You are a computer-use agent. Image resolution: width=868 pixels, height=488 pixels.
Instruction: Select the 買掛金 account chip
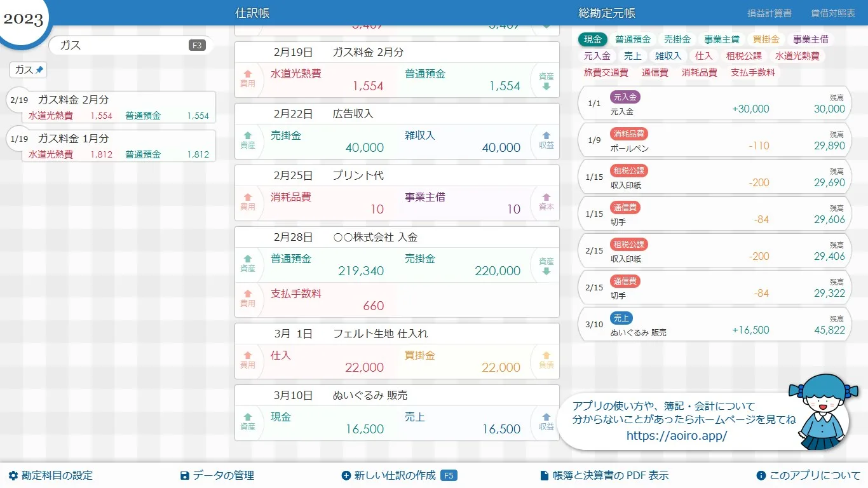(766, 39)
